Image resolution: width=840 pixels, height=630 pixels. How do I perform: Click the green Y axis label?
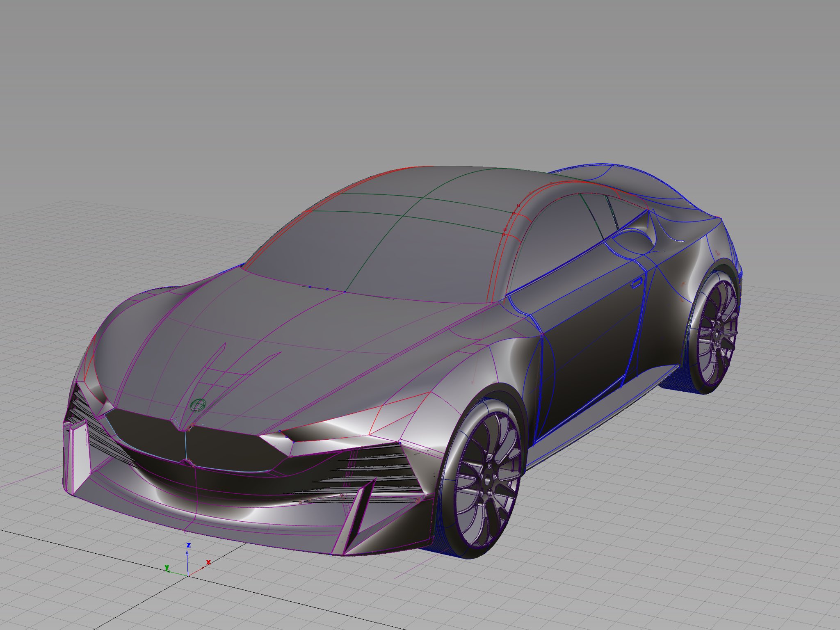pyautogui.click(x=167, y=568)
